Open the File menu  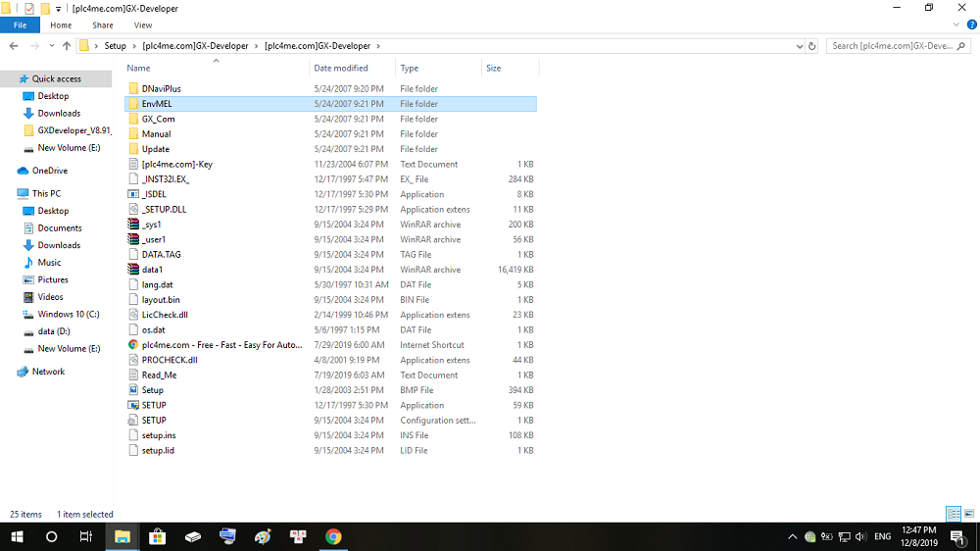coord(20,25)
